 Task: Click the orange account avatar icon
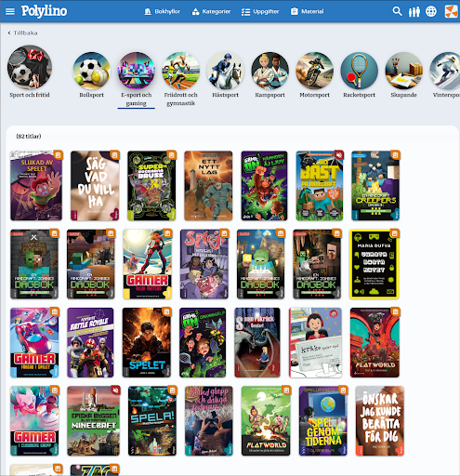click(x=451, y=11)
